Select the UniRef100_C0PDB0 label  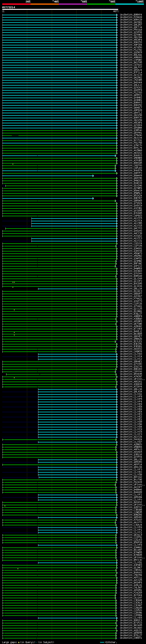(x=131, y=60)
